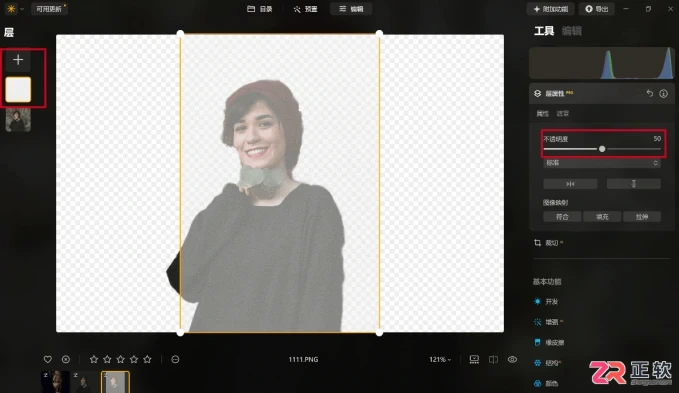Screen dimensions: 679x393
Task: Reject the photo with X circle icon
Action: click(x=66, y=359)
